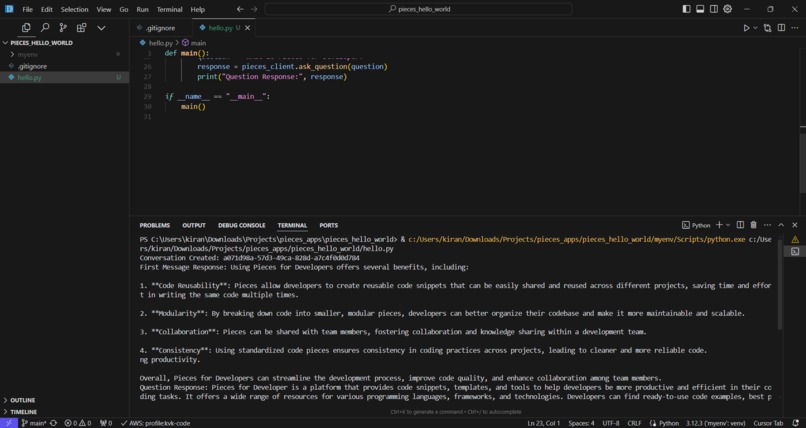Open the Go menu
806x428 pixels.
[x=124, y=9]
